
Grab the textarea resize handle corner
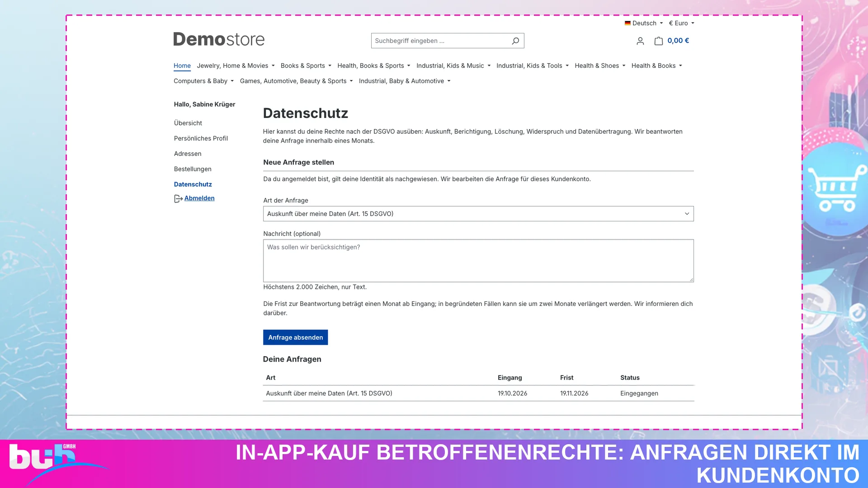pos(691,280)
